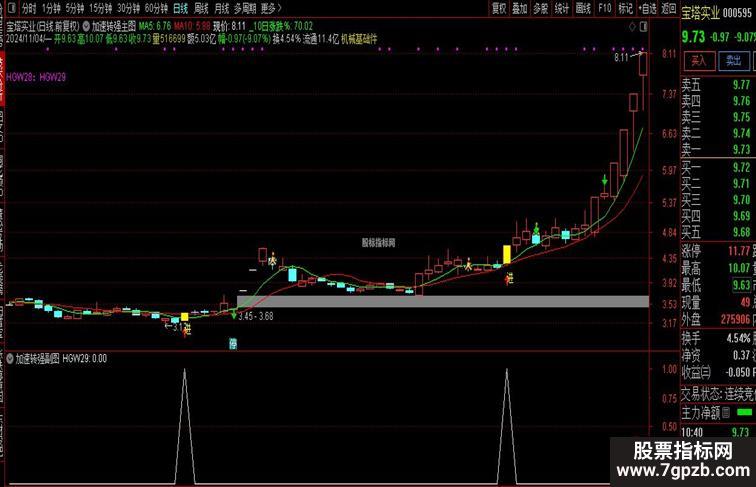This screenshot has height=487, width=756.
Task: Click the red 买入 buy button
Action: (699, 61)
